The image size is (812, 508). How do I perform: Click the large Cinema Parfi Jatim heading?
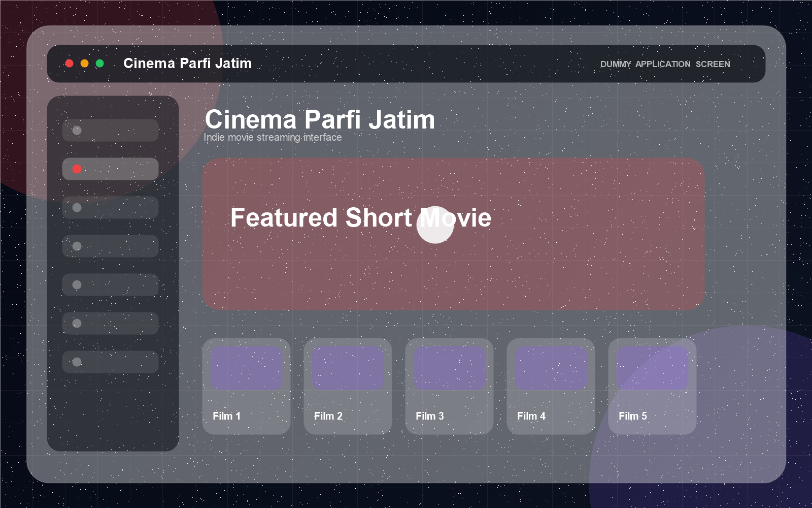[x=320, y=120]
